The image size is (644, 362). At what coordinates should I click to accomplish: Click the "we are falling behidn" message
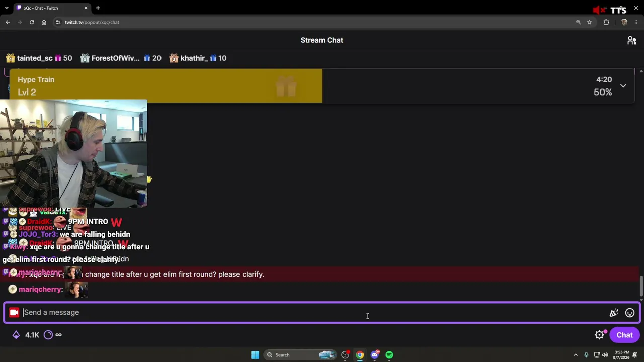[95, 234]
